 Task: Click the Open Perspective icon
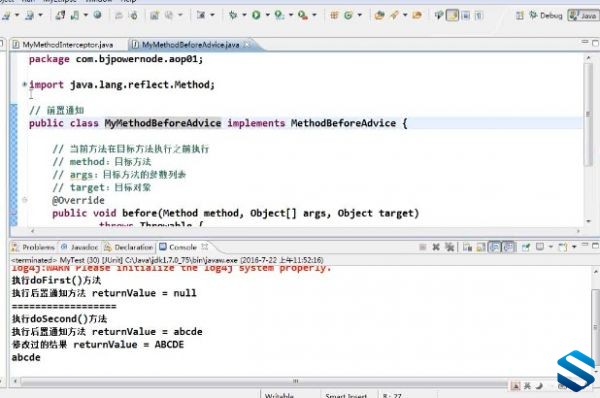coord(519,15)
